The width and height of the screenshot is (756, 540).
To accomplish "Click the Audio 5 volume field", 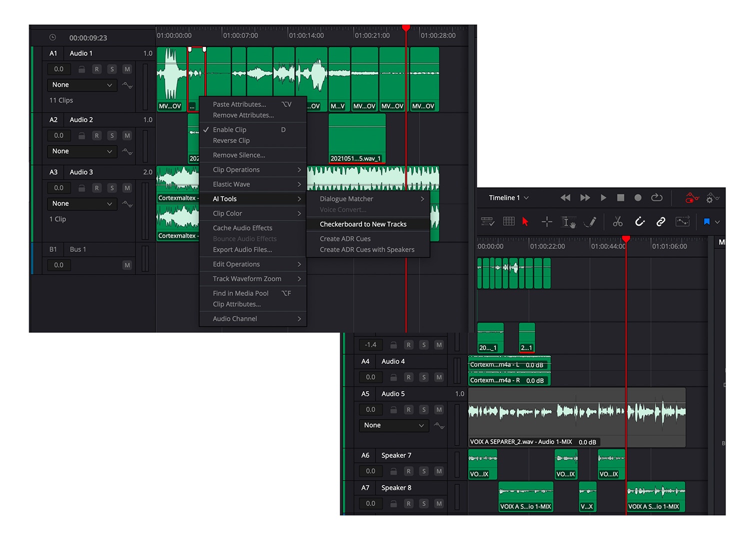I will click(370, 409).
